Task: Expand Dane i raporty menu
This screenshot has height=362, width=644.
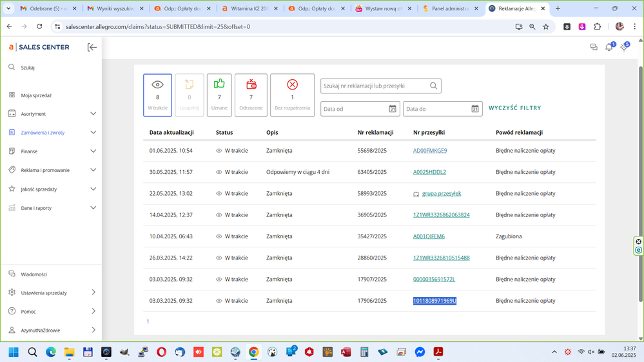Action: 93,207
